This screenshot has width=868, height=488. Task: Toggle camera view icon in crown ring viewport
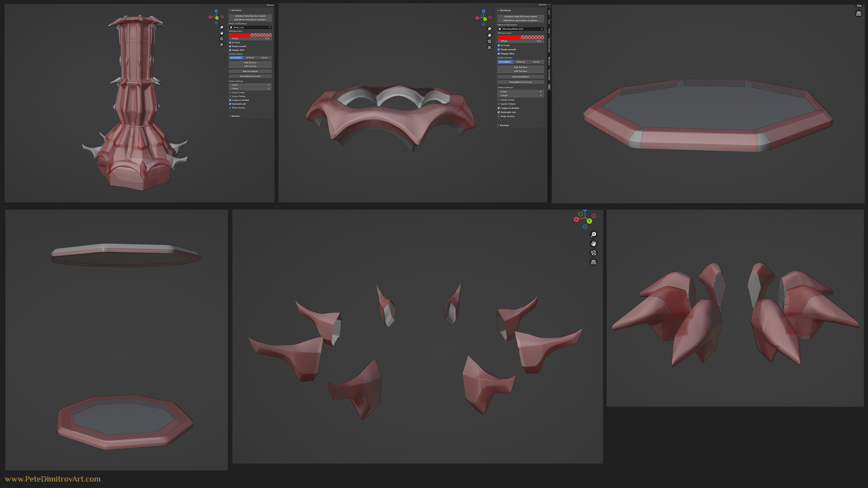coord(489,41)
